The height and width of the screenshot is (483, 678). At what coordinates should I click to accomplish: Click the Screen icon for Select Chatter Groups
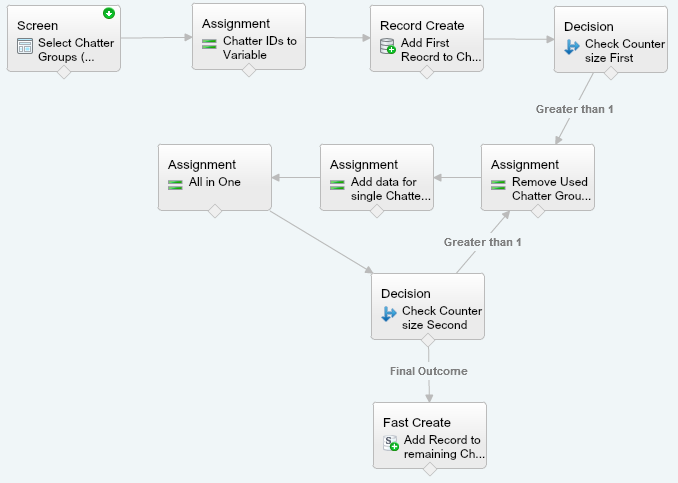pos(25,46)
